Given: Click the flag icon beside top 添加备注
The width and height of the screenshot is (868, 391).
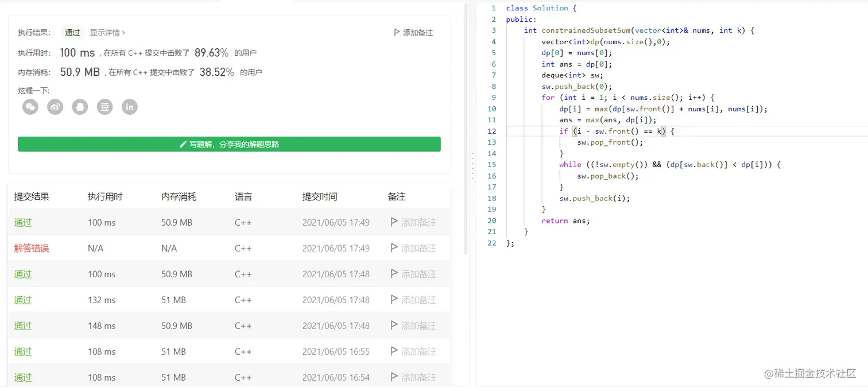Looking at the screenshot, I should click(x=397, y=33).
